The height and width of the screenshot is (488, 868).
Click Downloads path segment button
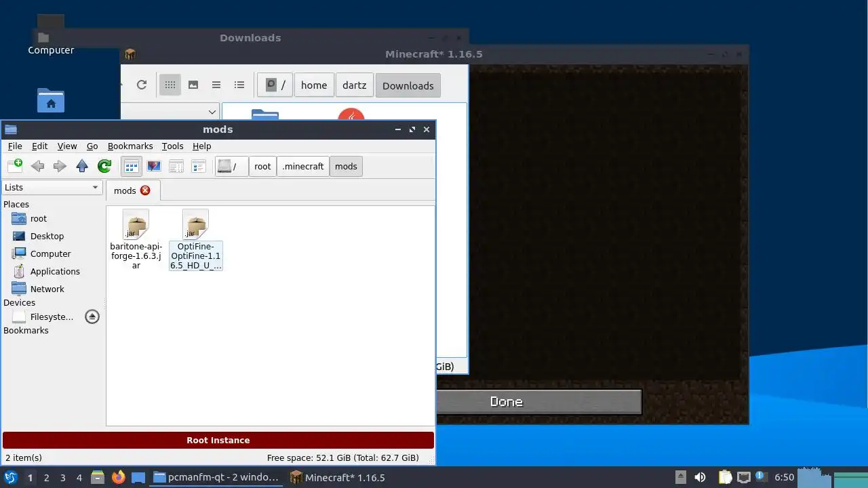click(408, 85)
